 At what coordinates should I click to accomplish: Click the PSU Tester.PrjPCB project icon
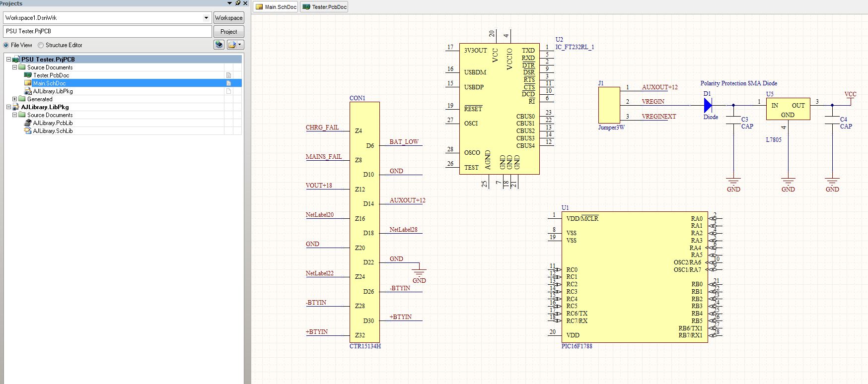[16, 60]
